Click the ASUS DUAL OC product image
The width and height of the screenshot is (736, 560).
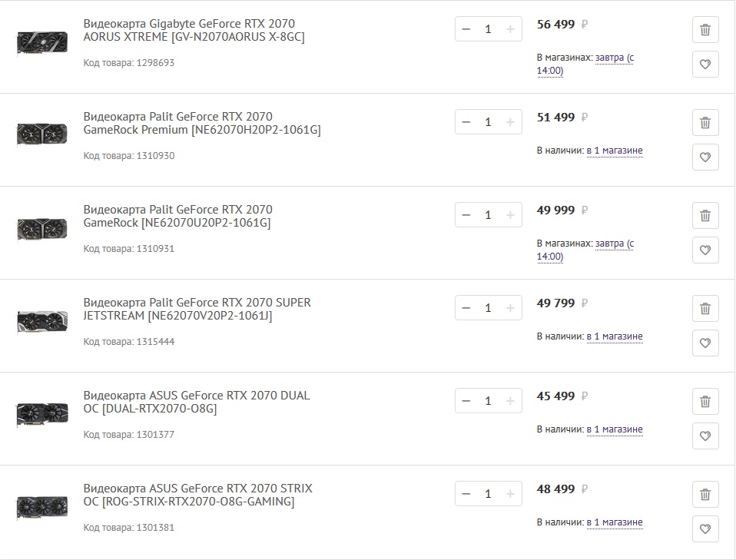[42, 414]
